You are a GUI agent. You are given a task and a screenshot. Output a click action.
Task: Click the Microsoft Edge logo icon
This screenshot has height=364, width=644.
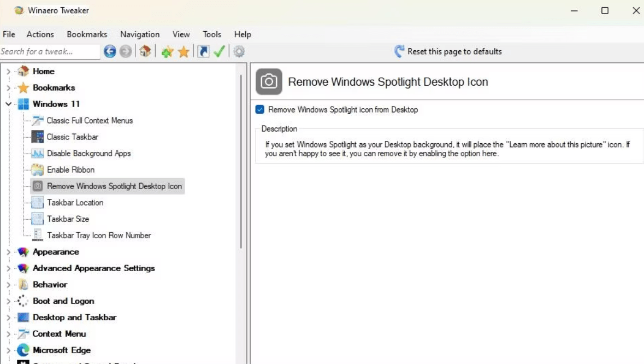point(23,350)
